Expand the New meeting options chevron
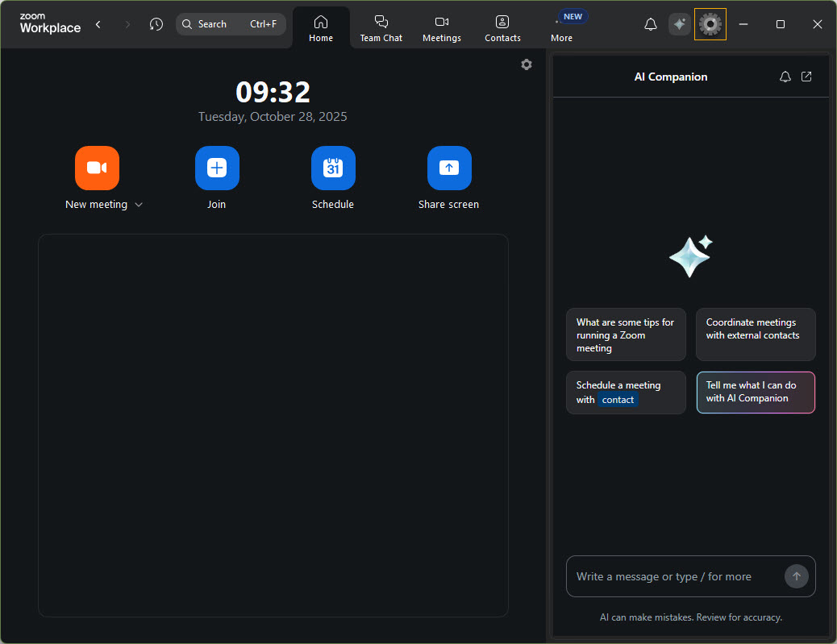The height and width of the screenshot is (644, 837). point(138,205)
